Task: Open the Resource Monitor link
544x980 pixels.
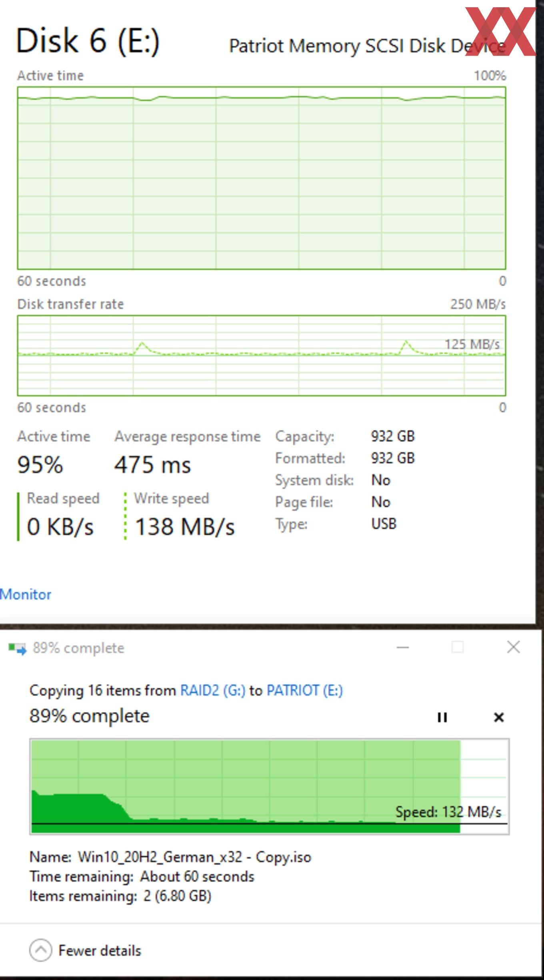Action: [26, 594]
